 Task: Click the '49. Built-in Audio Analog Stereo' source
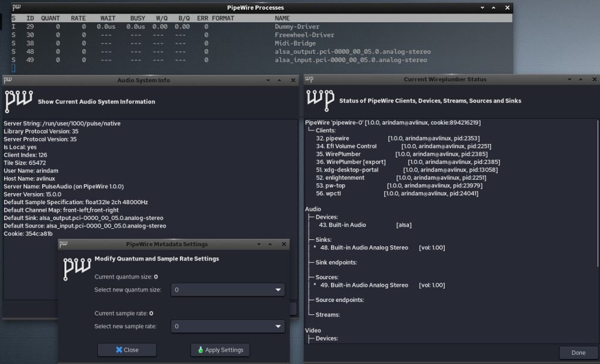383,285
